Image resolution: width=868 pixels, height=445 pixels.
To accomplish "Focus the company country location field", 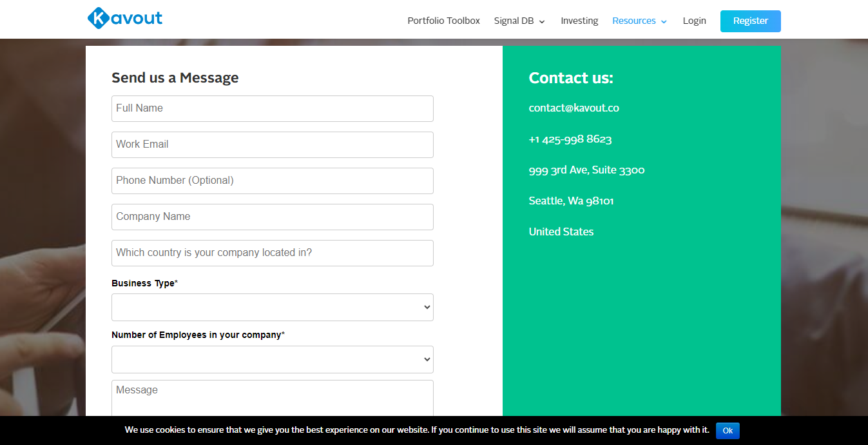I will coord(273,253).
